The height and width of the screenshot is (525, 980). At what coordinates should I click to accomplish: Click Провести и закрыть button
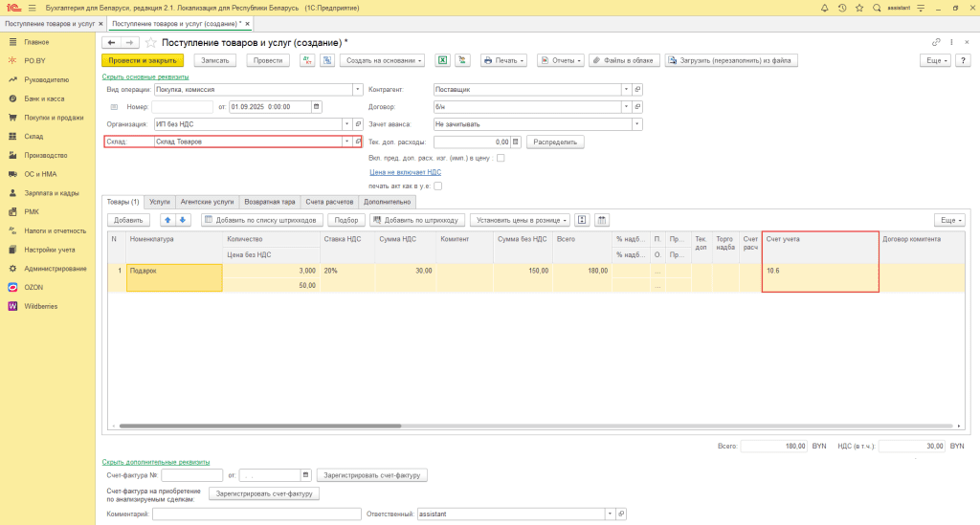point(143,60)
